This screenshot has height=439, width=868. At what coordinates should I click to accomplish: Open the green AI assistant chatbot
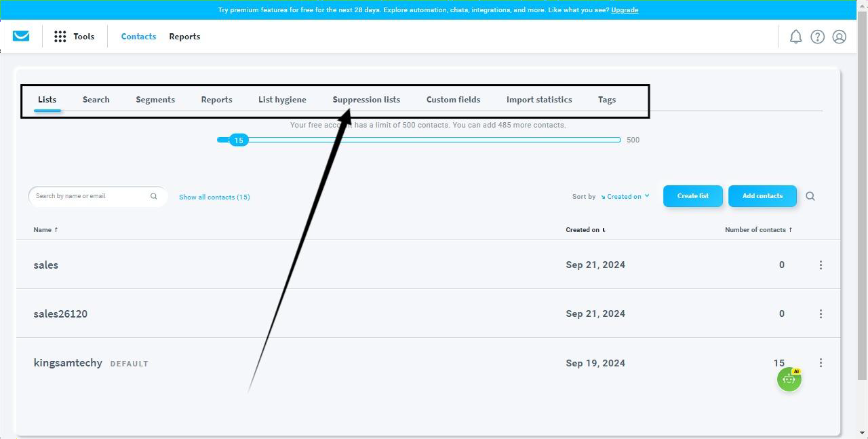pyautogui.click(x=789, y=379)
